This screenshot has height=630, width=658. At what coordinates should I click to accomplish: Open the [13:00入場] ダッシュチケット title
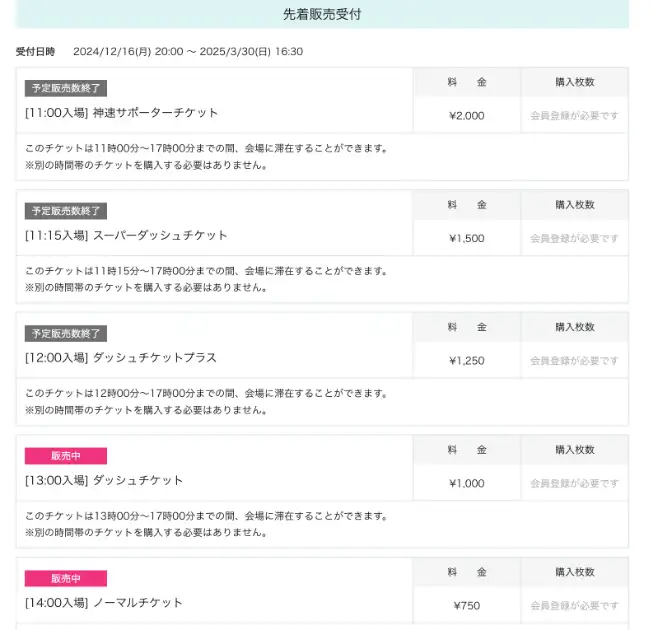pyautogui.click(x=104, y=481)
